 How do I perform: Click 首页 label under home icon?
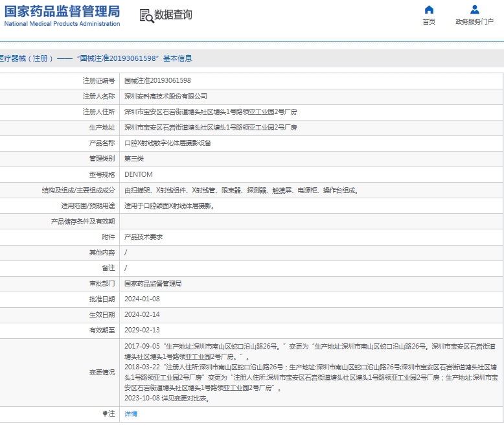tap(429, 21)
